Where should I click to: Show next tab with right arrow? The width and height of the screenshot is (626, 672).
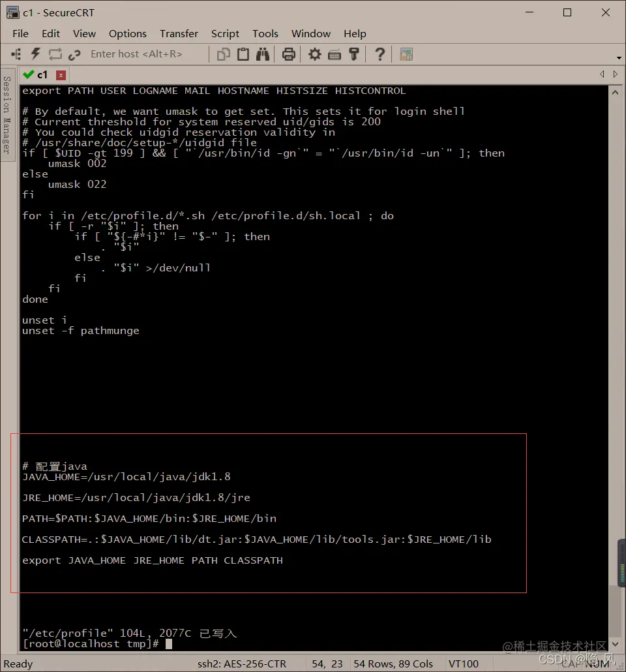click(x=616, y=74)
